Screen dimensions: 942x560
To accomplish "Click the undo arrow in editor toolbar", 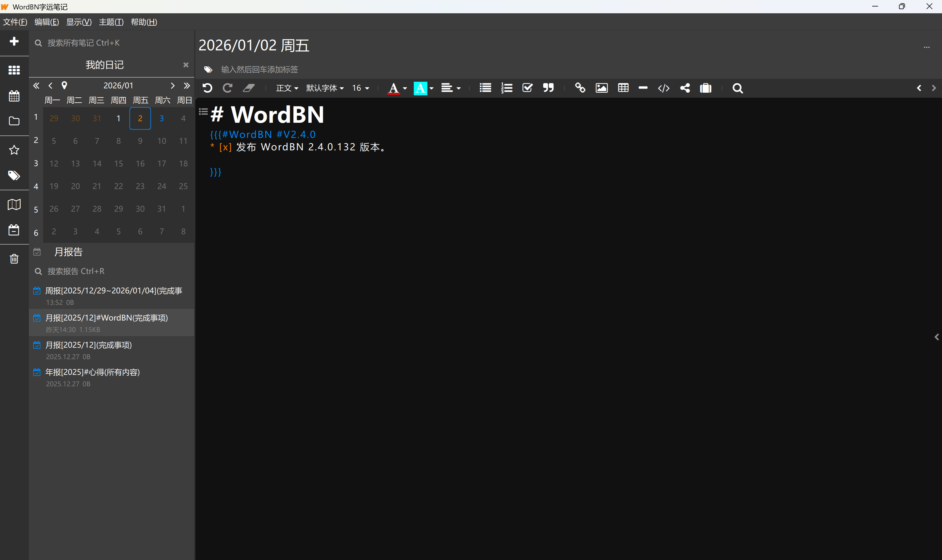I will (207, 88).
